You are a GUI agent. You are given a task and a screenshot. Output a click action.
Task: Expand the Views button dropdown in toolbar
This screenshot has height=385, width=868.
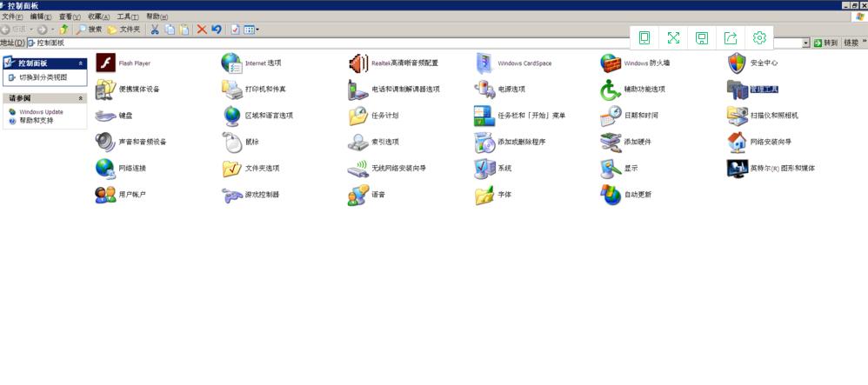pyautogui.click(x=257, y=29)
